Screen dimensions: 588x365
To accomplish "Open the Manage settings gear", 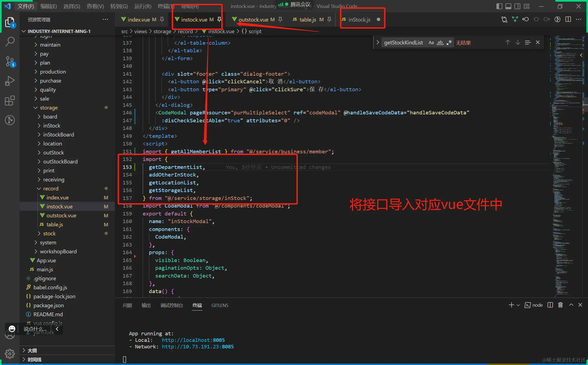I will [x=10, y=354].
